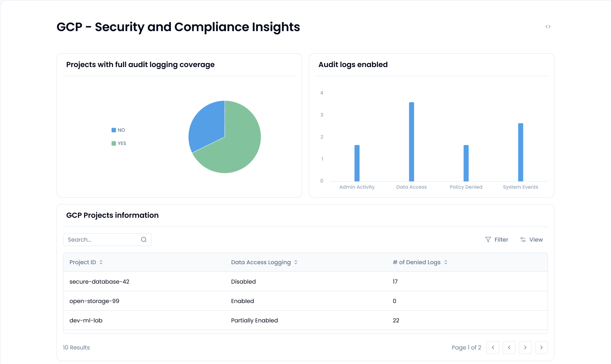611x364 pixels.
Task: Click the green YES slice of the pie
Action: [238, 149]
